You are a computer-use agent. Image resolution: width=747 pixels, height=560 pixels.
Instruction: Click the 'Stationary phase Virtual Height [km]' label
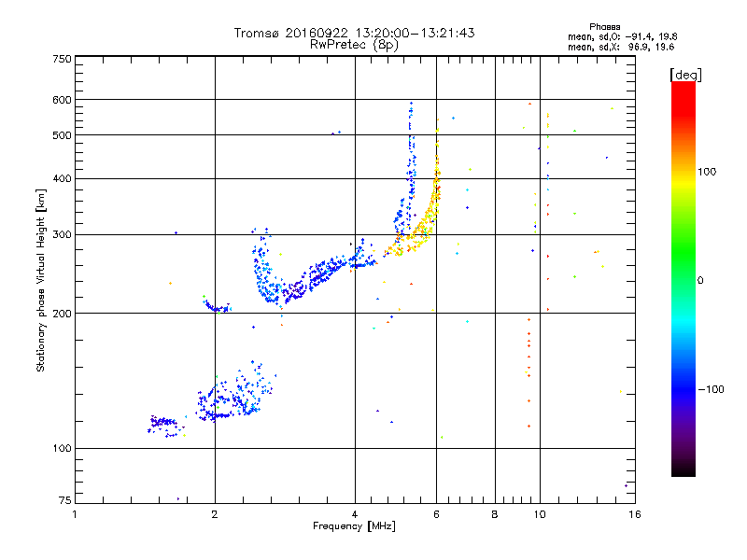coord(41,280)
